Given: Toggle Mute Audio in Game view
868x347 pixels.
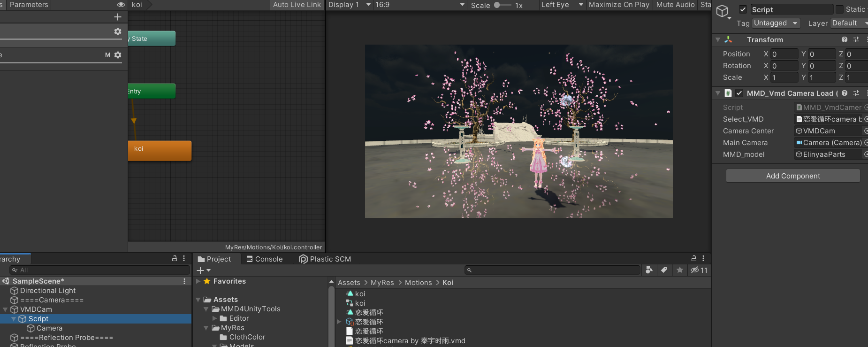Looking at the screenshot, I should coord(675,5).
